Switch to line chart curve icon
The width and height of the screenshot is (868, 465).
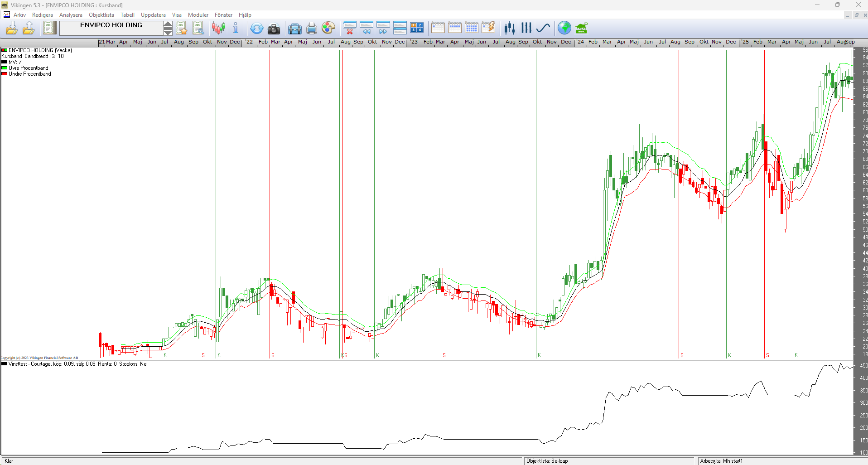pyautogui.click(x=543, y=28)
